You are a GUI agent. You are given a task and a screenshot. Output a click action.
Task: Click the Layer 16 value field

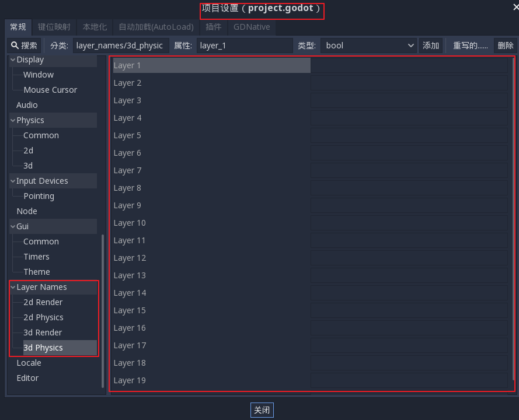tap(409, 328)
